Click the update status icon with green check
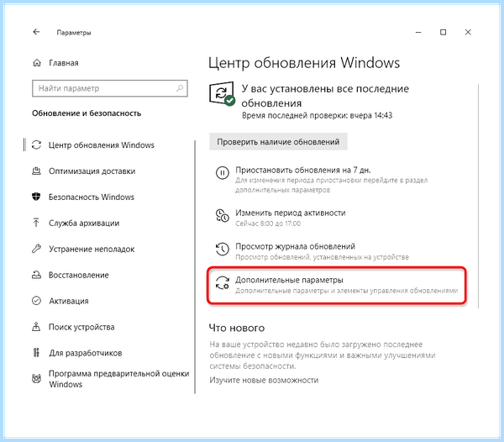The width and height of the screenshot is (504, 442). [222, 94]
